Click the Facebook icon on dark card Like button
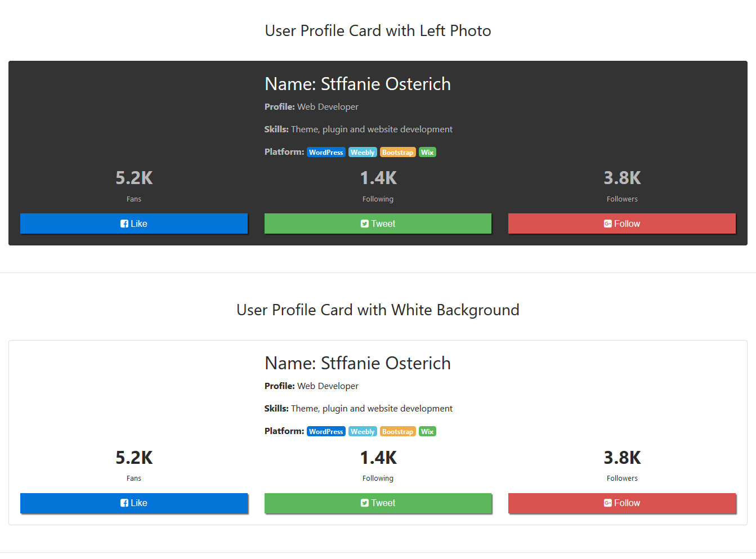The height and width of the screenshot is (559, 756). 124,224
